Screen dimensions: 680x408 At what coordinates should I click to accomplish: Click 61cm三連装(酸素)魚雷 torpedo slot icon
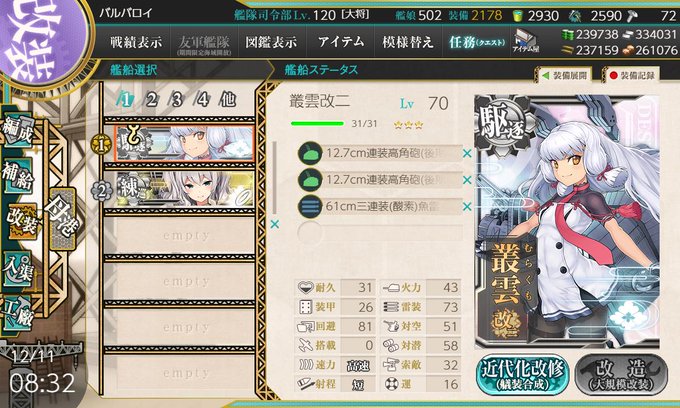[x=310, y=206]
